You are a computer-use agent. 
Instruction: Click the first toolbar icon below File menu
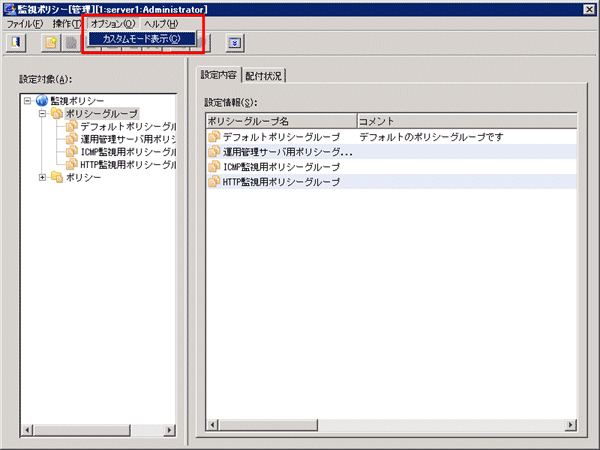click(x=17, y=42)
